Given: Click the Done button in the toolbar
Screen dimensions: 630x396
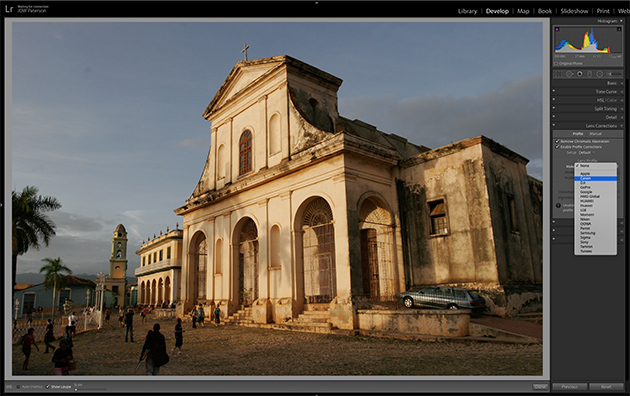Looking at the screenshot, I should tap(540, 387).
